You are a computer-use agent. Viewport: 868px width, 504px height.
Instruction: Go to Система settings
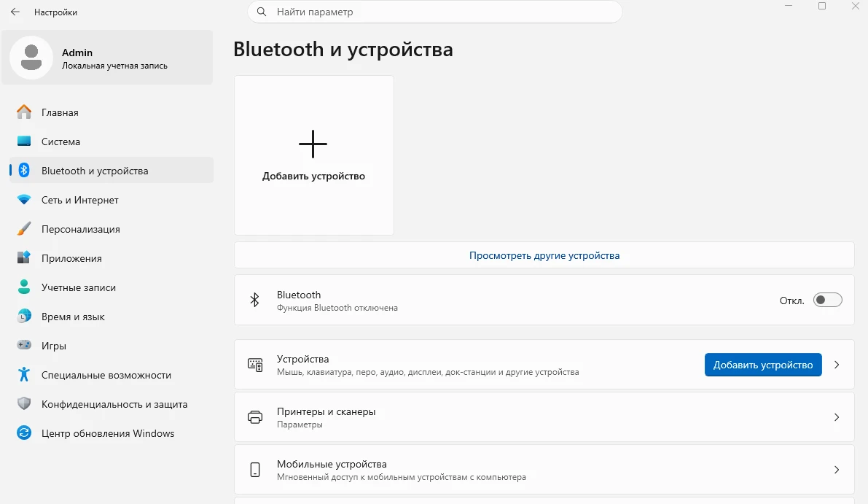(112, 141)
